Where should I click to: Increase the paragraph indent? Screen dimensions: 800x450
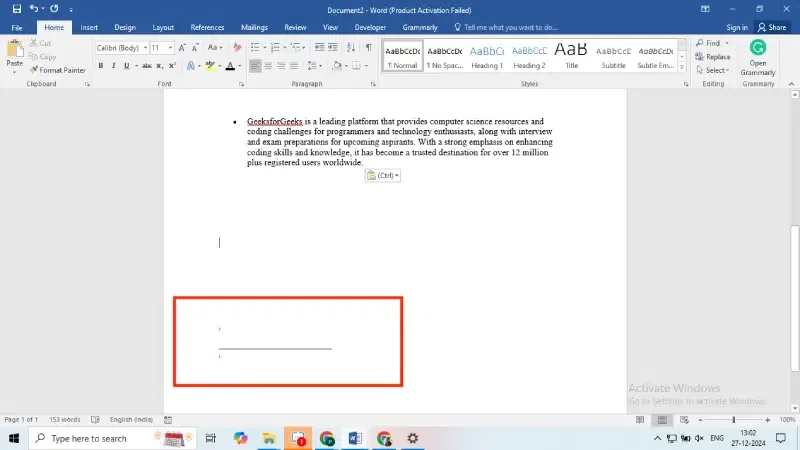pyautogui.click(x=333, y=47)
